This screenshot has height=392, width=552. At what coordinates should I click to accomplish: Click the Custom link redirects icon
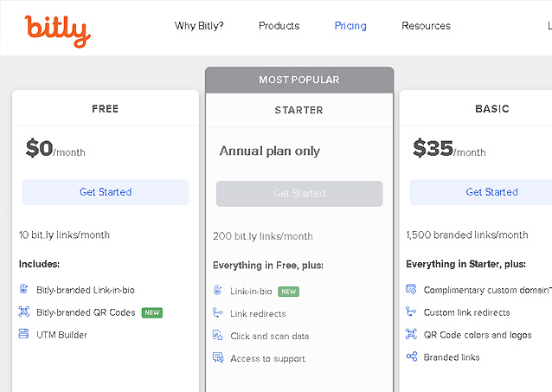click(411, 312)
